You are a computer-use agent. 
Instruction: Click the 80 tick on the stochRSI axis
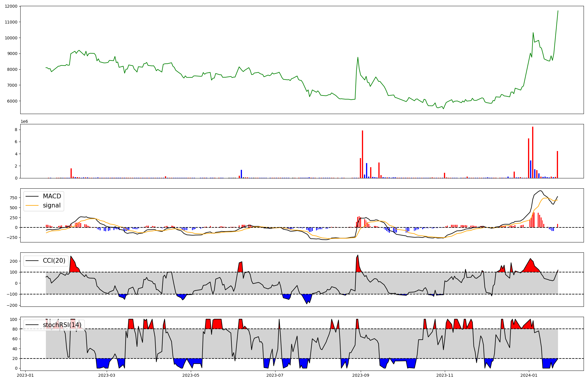(x=15, y=329)
